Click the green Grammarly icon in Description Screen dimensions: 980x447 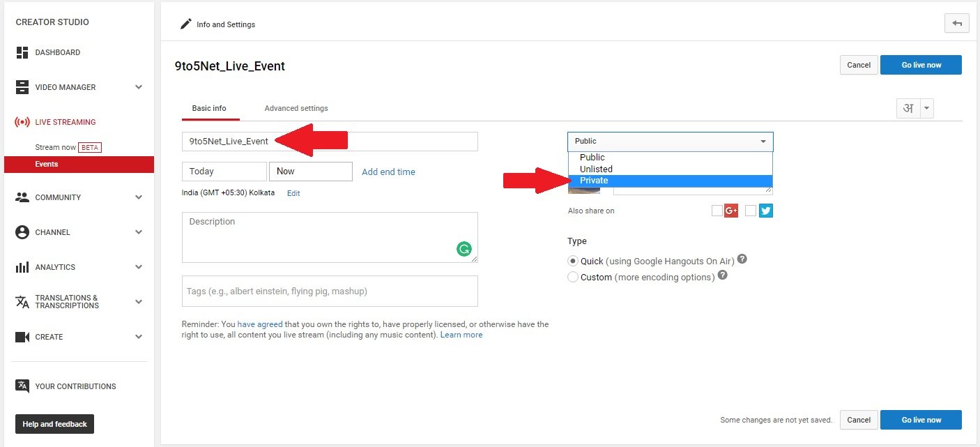[x=464, y=249]
